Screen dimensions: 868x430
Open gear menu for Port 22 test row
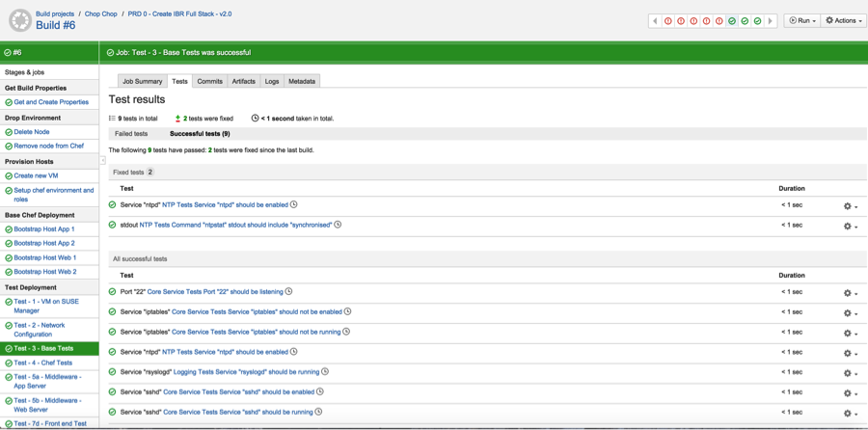[x=850, y=293]
